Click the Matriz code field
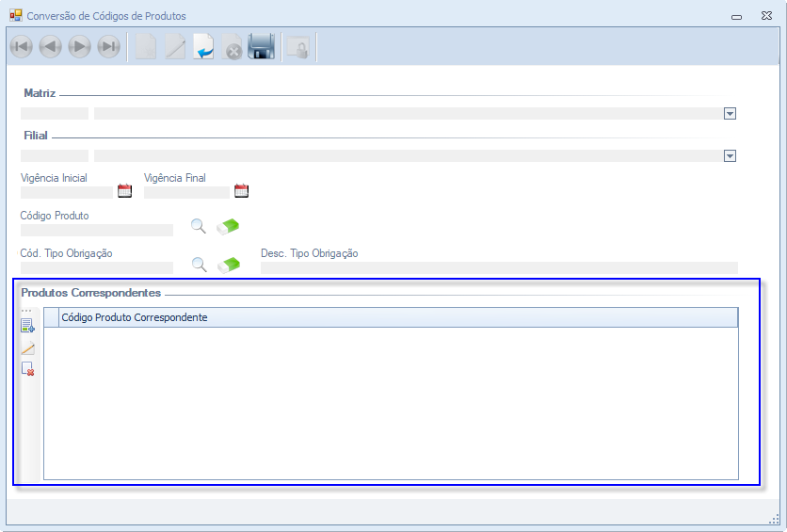This screenshot has height=532, width=787. coord(55,113)
